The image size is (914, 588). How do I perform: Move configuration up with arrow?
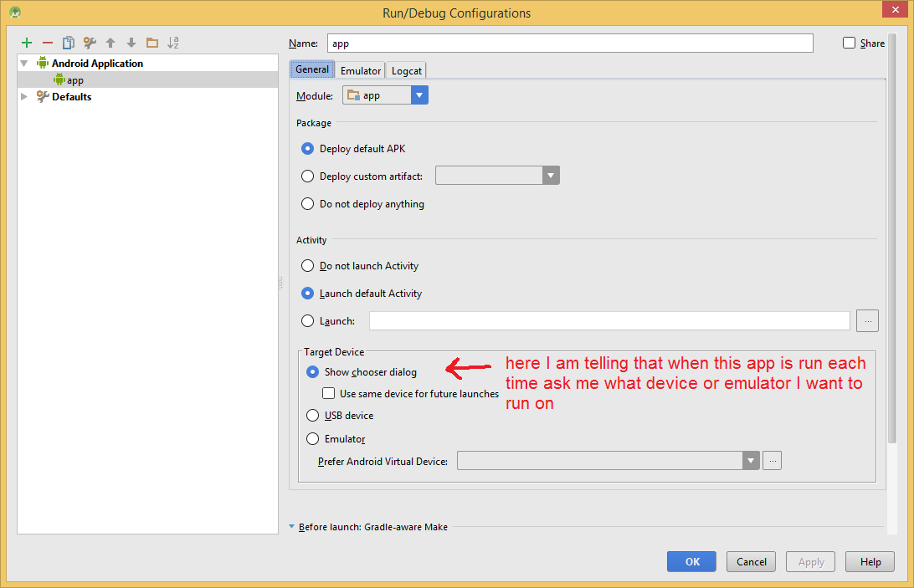[x=110, y=43]
